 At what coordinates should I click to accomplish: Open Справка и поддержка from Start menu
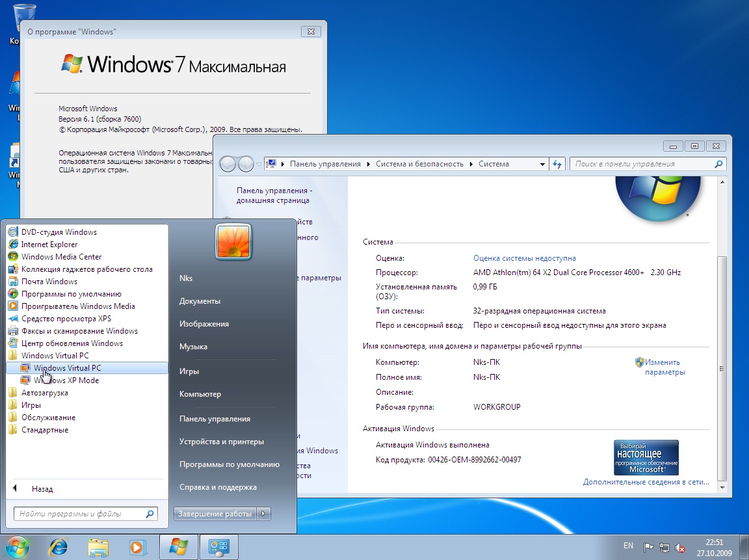pos(218,487)
